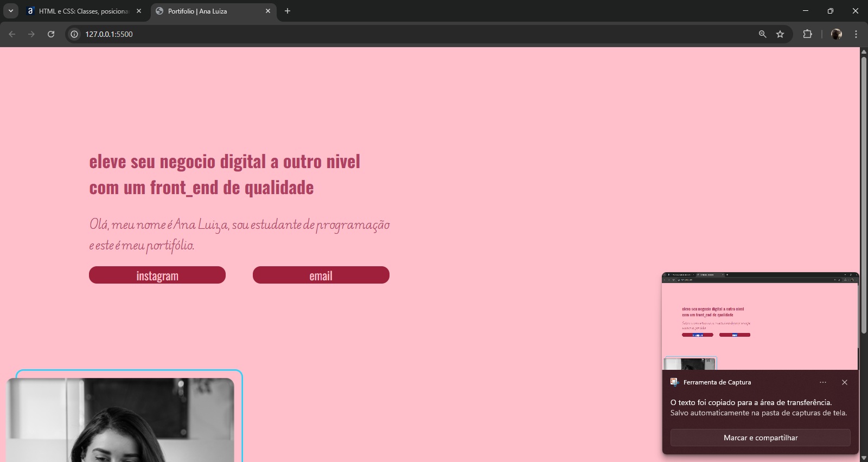Image resolution: width=868 pixels, height=462 pixels.
Task: Dismiss the Ferramenta de Captura notification
Action: [845, 382]
